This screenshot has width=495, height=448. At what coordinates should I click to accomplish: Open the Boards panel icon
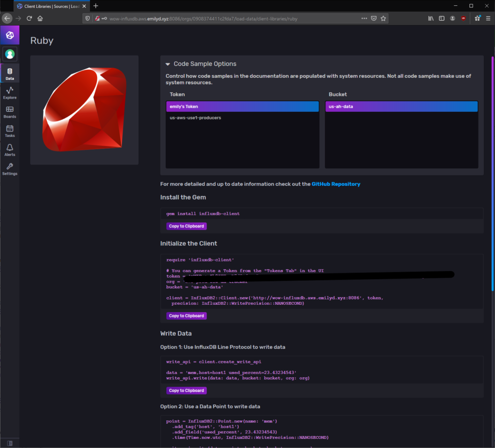10,110
